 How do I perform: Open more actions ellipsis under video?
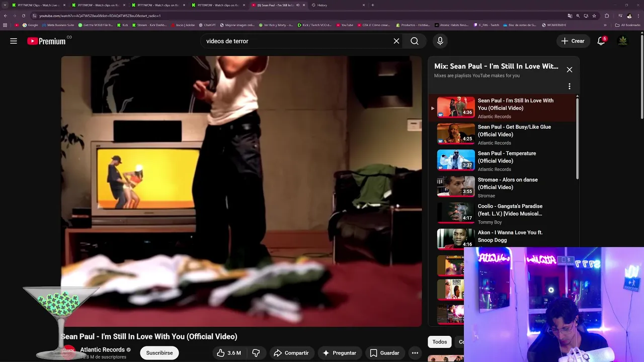point(415,353)
